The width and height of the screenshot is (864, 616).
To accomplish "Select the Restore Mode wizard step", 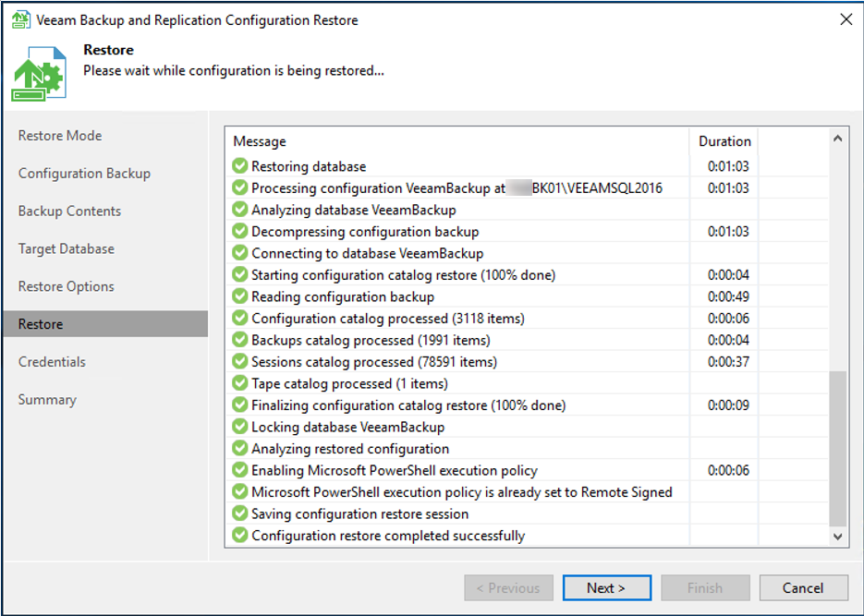I will (x=60, y=136).
